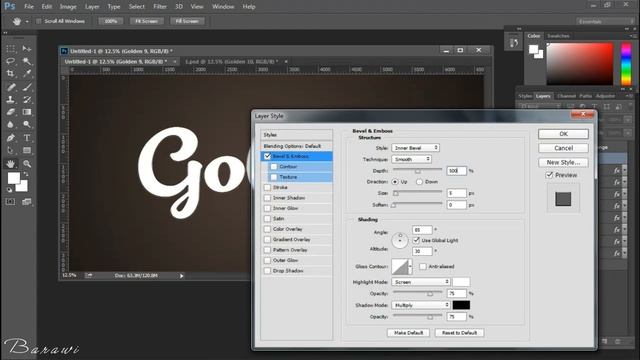
Task: Open the History panel icon
Action: tap(513, 42)
